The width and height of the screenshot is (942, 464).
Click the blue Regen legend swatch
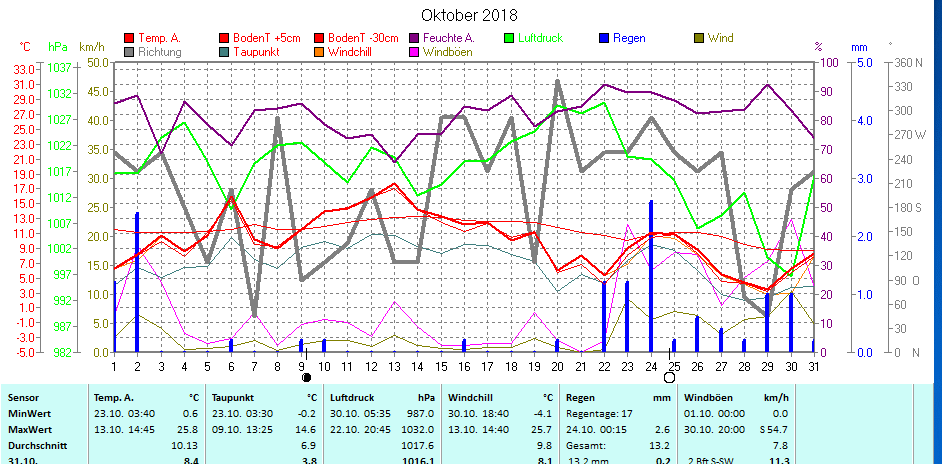(604, 38)
